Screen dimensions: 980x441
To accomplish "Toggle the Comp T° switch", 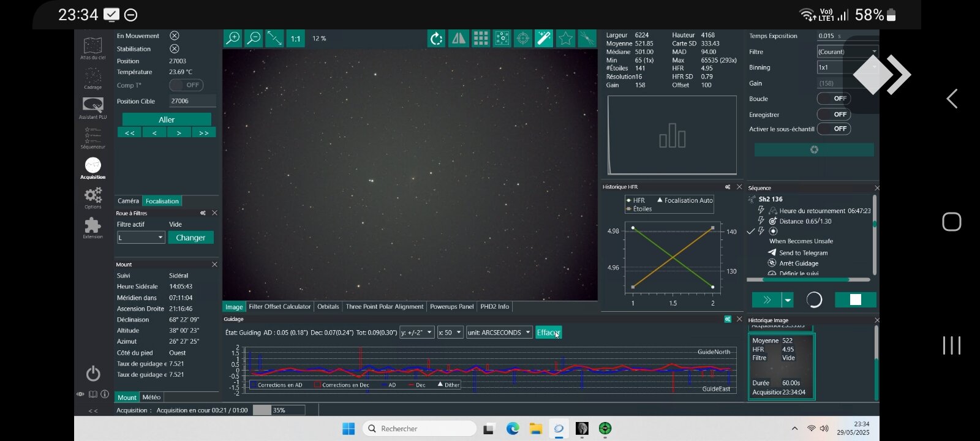I will coord(186,85).
